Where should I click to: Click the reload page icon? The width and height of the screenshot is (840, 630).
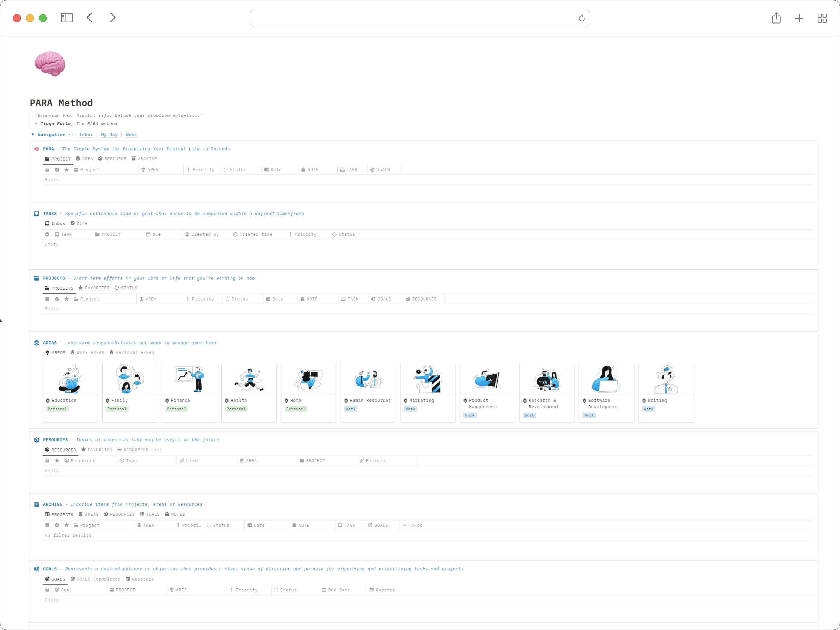tap(581, 18)
